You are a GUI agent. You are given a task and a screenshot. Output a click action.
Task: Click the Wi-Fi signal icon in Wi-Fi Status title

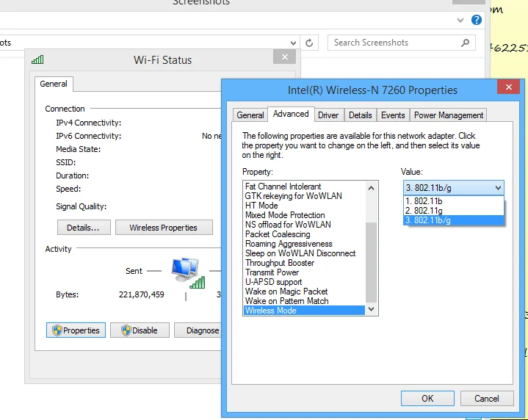(37, 59)
